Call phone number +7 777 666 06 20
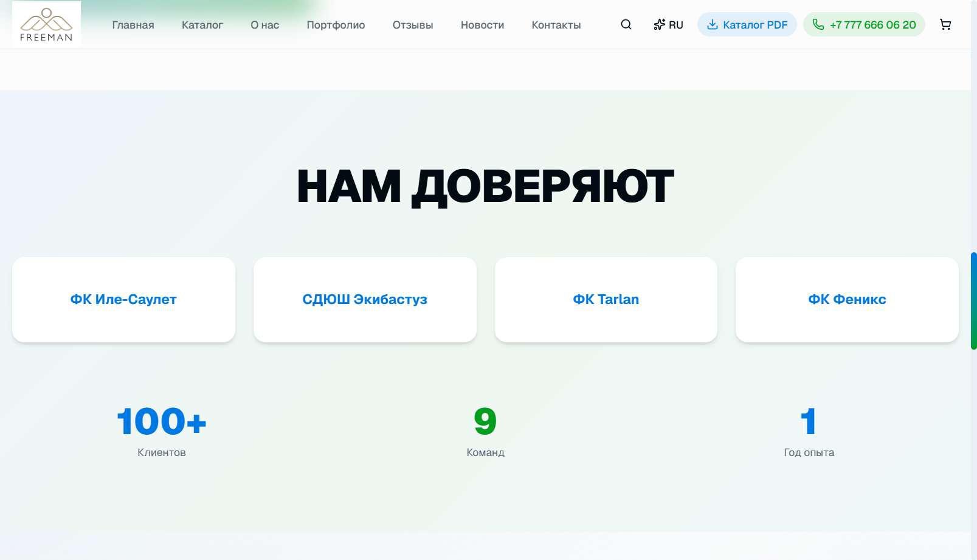977x560 pixels. [x=864, y=24]
